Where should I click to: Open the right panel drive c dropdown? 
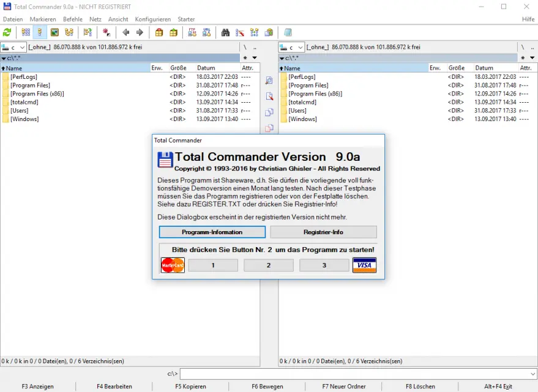(x=291, y=47)
